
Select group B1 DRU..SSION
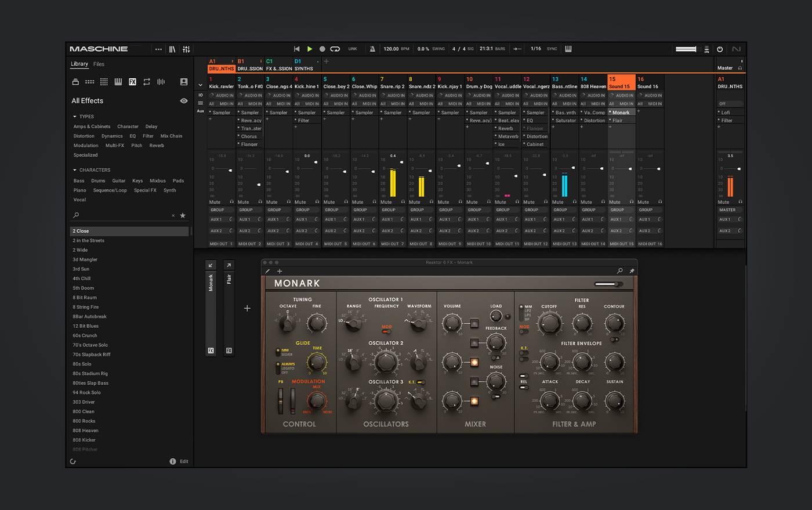point(250,64)
